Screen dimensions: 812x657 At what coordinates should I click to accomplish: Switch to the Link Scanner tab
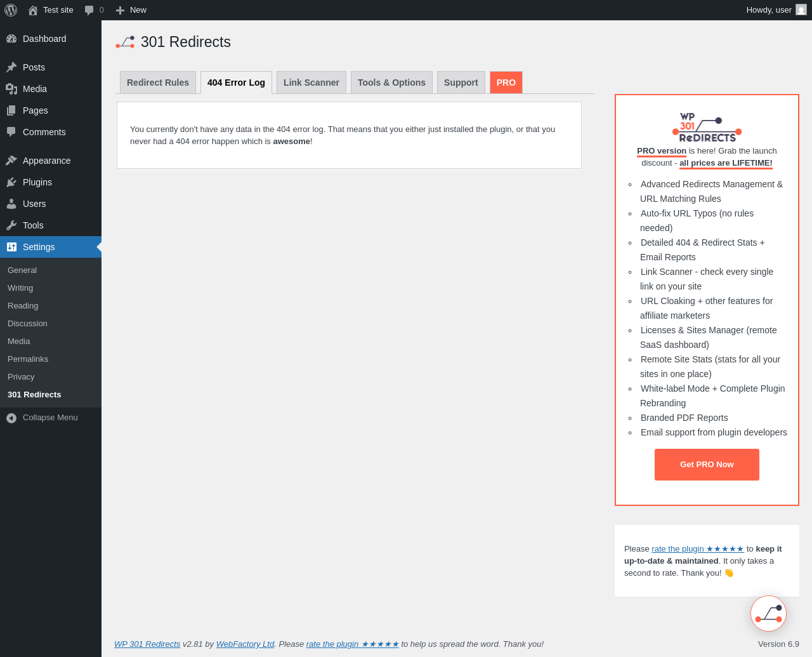(x=311, y=83)
